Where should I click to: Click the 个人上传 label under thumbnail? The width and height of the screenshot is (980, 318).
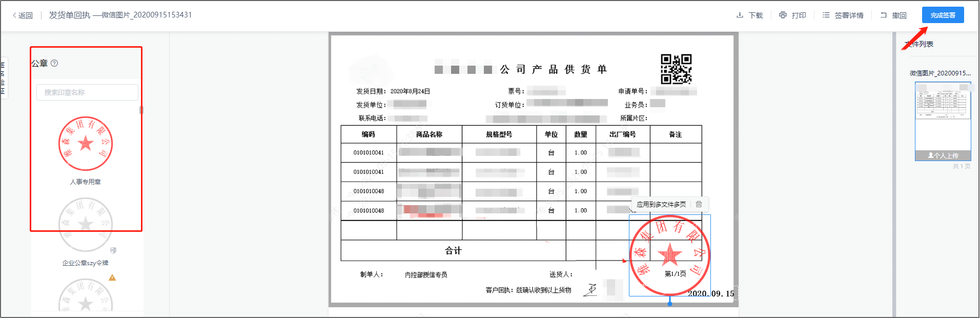pos(943,155)
